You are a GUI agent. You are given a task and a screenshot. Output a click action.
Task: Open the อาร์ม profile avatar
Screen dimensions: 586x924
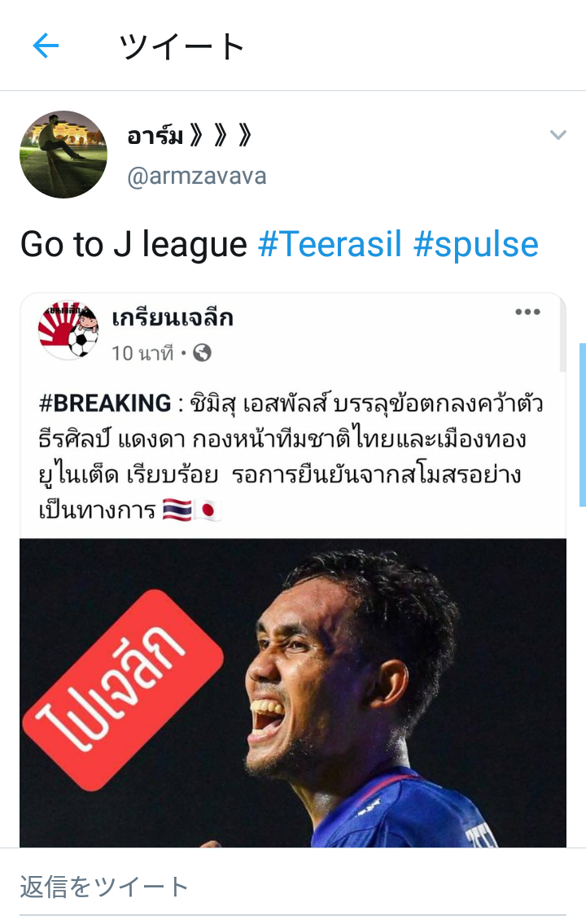pyautogui.click(x=63, y=155)
